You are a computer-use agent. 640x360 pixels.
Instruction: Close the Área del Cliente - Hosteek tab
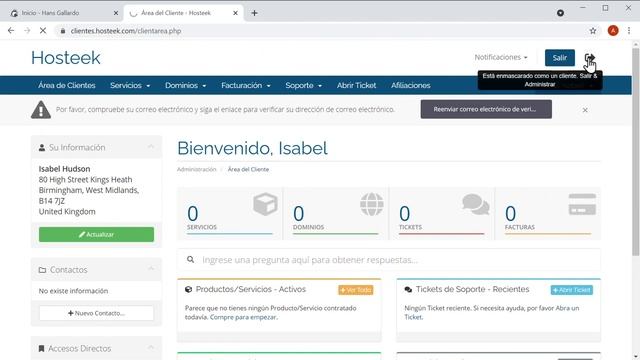[x=236, y=13]
